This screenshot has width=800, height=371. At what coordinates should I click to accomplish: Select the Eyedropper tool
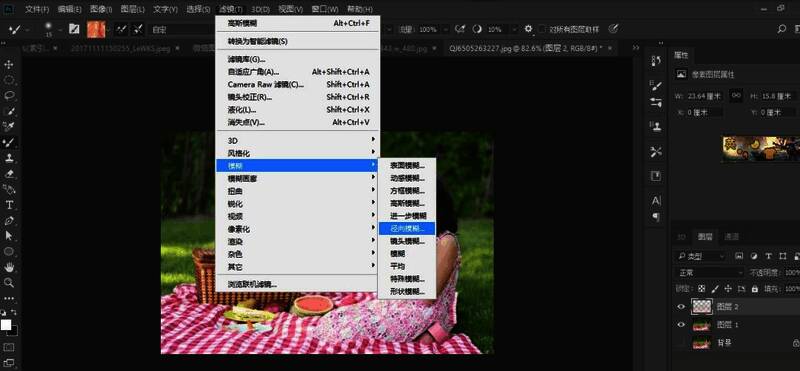click(9, 127)
